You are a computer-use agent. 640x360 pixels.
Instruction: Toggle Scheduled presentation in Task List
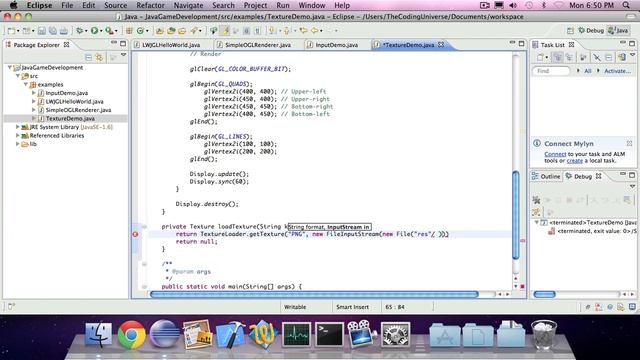(x=569, y=58)
